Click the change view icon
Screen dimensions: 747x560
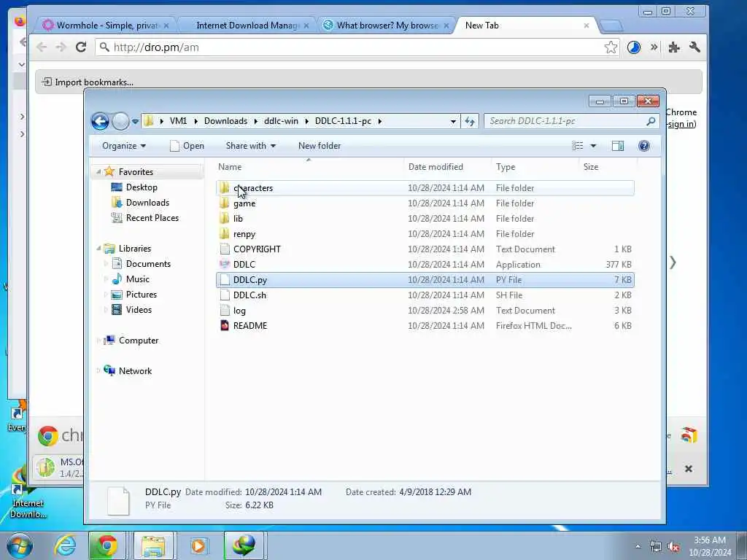tap(578, 146)
